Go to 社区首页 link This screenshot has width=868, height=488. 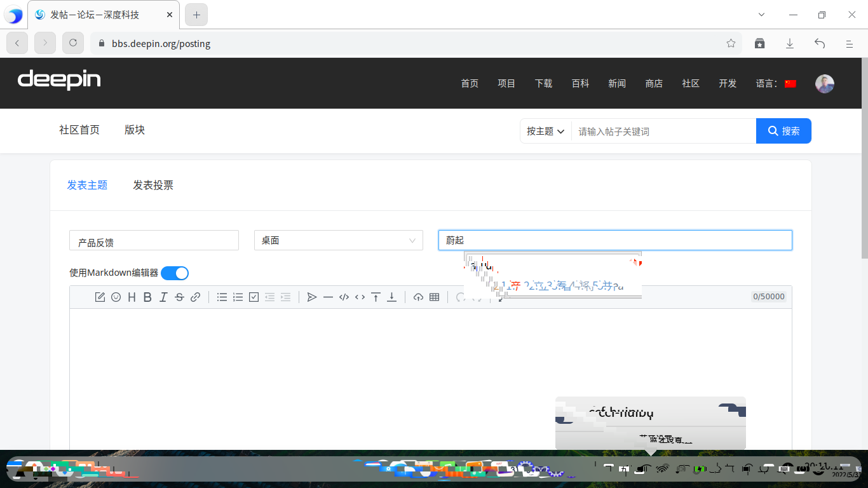(78, 130)
